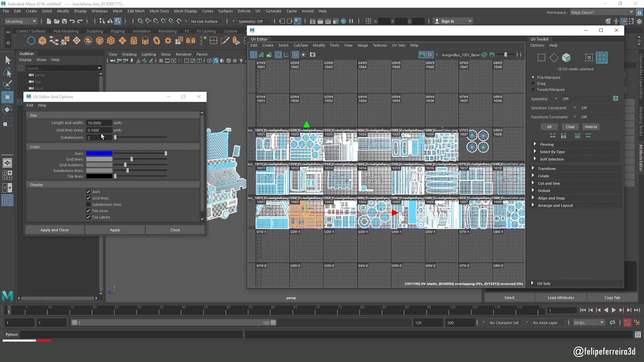644x362 pixels.
Task: Click the green symmetry icon in UV Toolkit
Action: pyautogui.click(x=615, y=99)
